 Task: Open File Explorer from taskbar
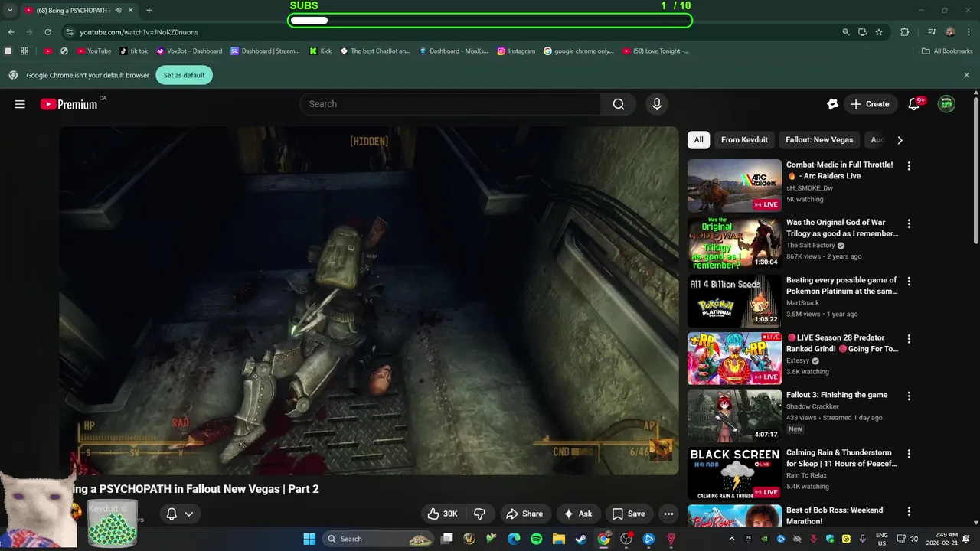click(559, 539)
